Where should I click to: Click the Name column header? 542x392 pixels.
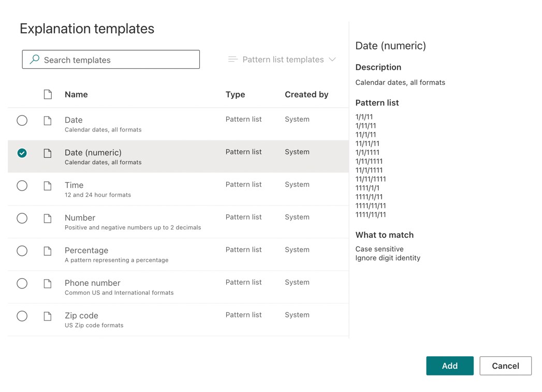click(76, 94)
